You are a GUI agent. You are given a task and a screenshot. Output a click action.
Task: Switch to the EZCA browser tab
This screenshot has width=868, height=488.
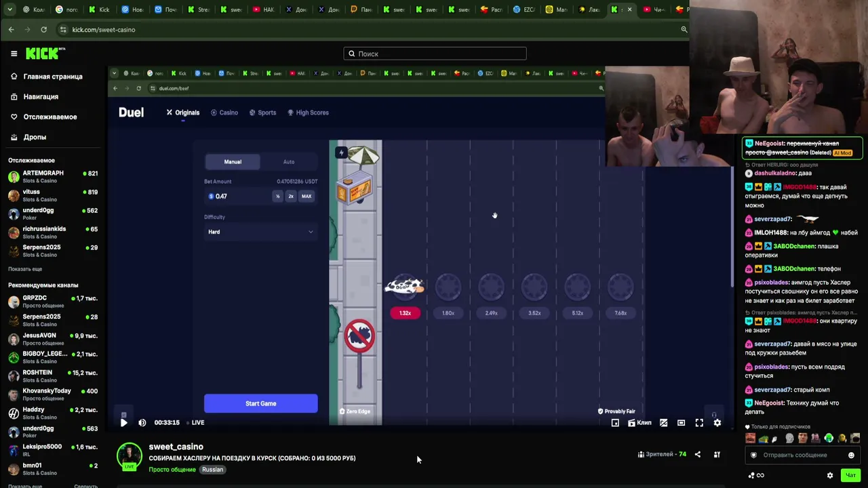pyautogui.click(x=525, y=9)
